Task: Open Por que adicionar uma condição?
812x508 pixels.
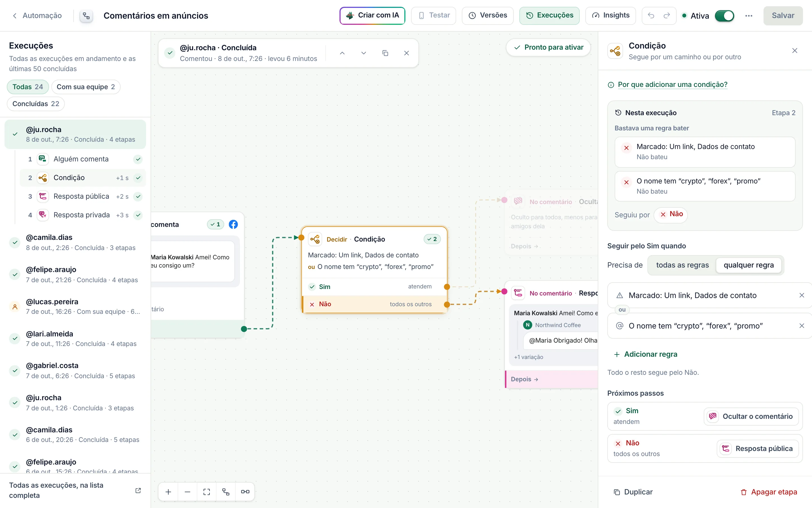Action: click(x=672, y=85)
